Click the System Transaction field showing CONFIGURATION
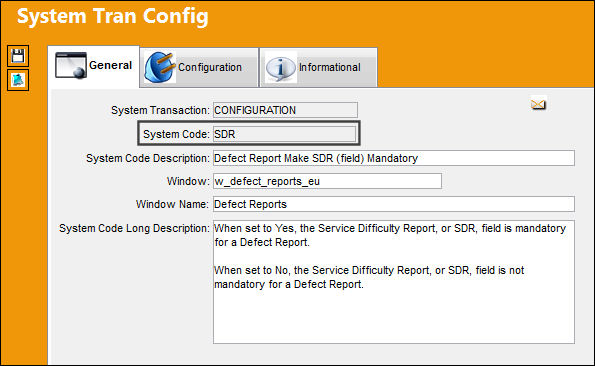The width and height of the screenshot is (595, 366). click(x=285, y=110)
